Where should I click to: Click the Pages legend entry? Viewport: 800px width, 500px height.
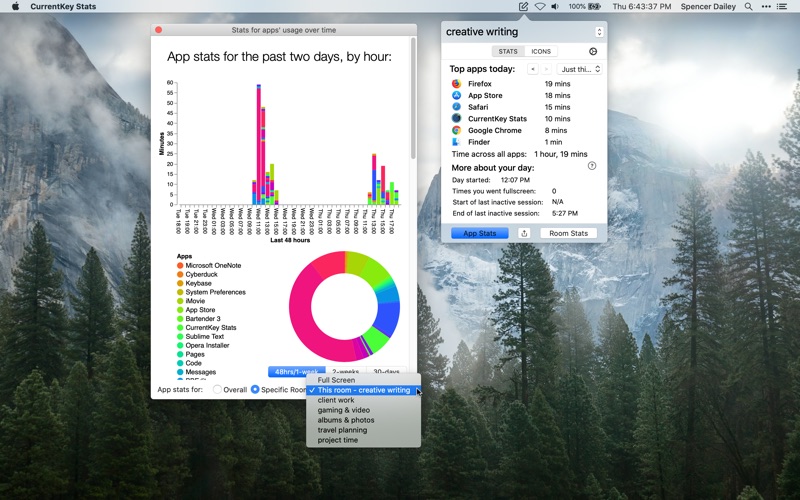tap(191, 354)
